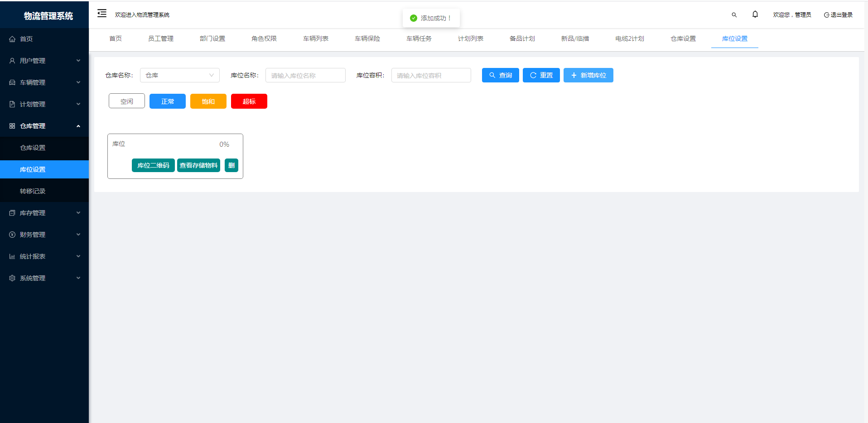Click the 新增库位 add button
Viewport: 868px width, 423px height.
point(588,75)
